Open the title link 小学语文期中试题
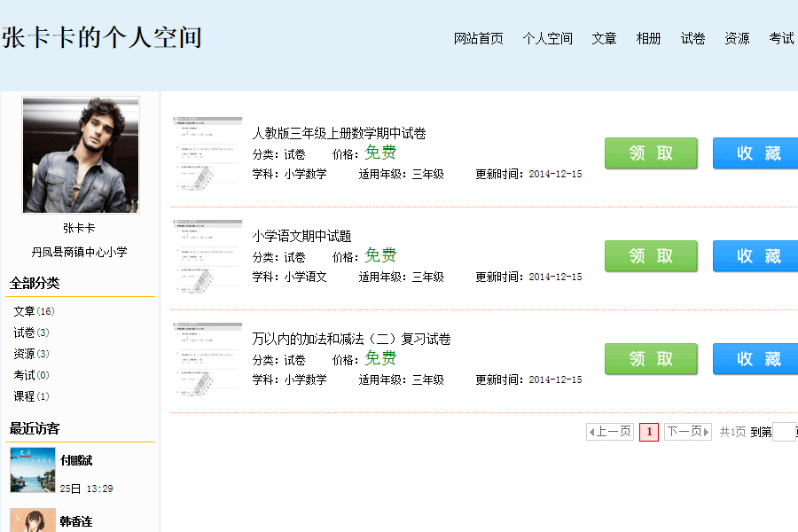This screenshot has height=532, width=798. (301, 236)
